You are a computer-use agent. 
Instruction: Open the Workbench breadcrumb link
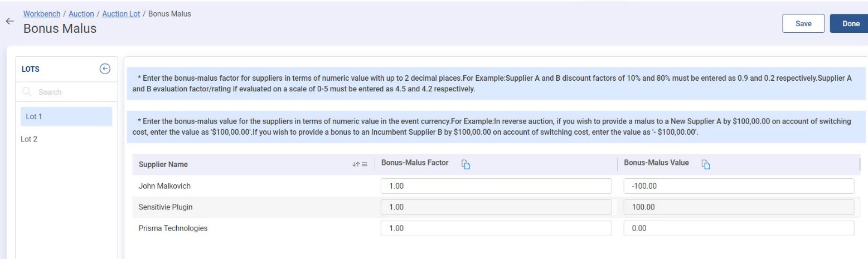[x=42, y=13]
